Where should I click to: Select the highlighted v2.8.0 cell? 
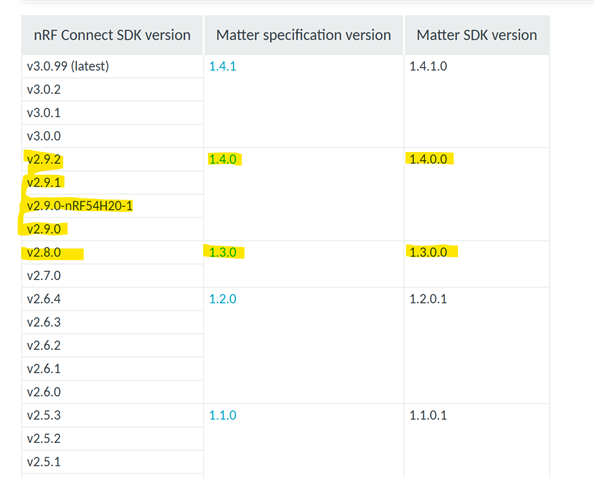[112, 252]
